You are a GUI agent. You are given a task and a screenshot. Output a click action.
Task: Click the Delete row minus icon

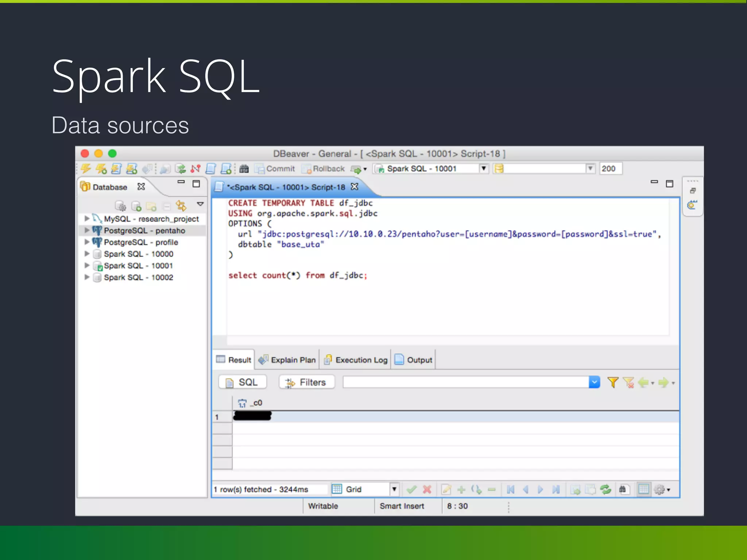[492, 490]
